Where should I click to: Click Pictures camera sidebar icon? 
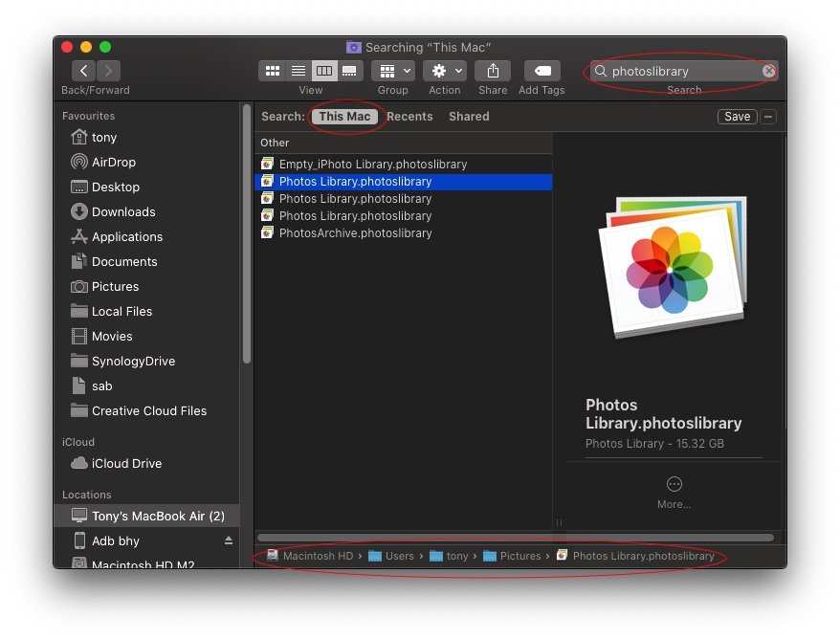pos(79,287)
